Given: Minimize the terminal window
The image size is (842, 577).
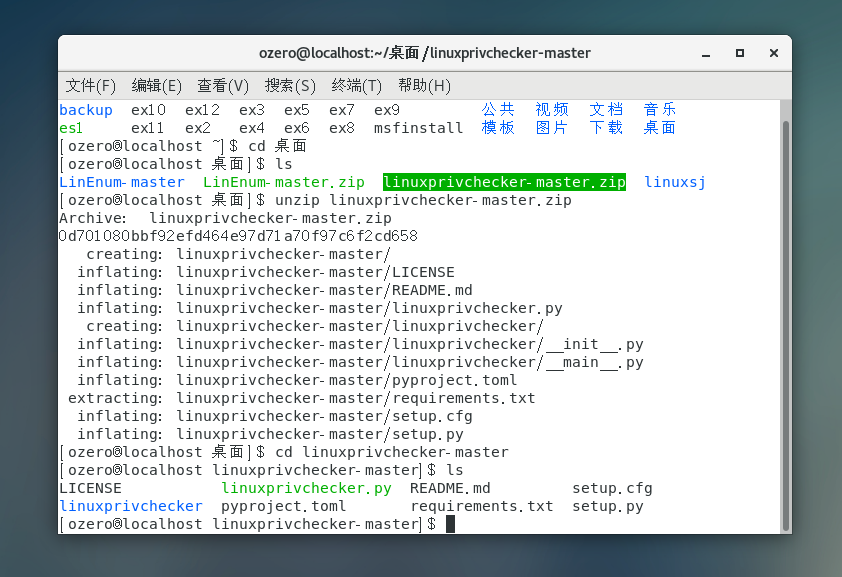Looking at the screenshot, I should point(708,52).
